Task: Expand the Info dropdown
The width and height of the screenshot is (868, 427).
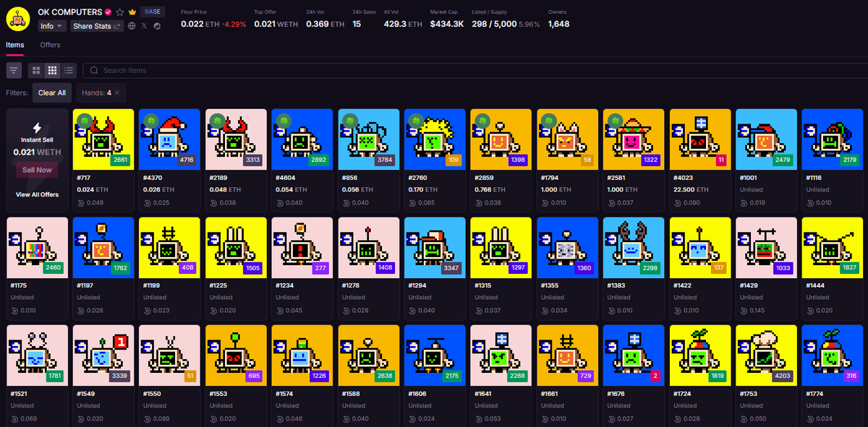Action: tap(52, 26)
